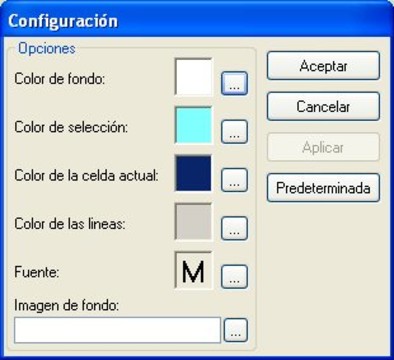Restore defaults with Predeterminada
The width and height of the screenshot is (394, 360).
(323, 188)
